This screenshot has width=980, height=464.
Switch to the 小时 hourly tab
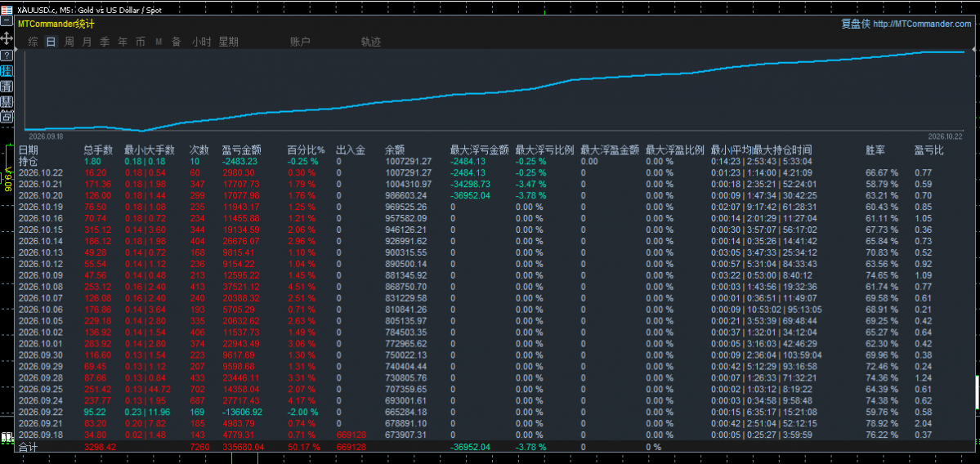(201, 42)
